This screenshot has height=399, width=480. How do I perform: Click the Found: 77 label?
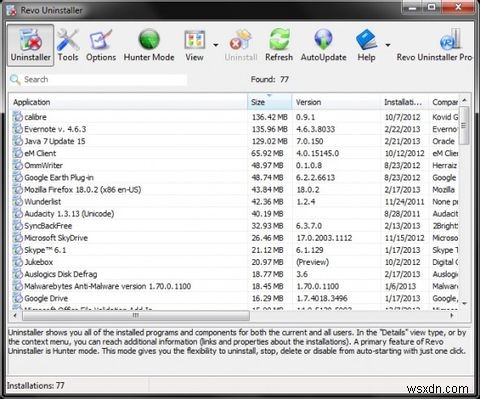pyautogui.click(x=270, y=79)
